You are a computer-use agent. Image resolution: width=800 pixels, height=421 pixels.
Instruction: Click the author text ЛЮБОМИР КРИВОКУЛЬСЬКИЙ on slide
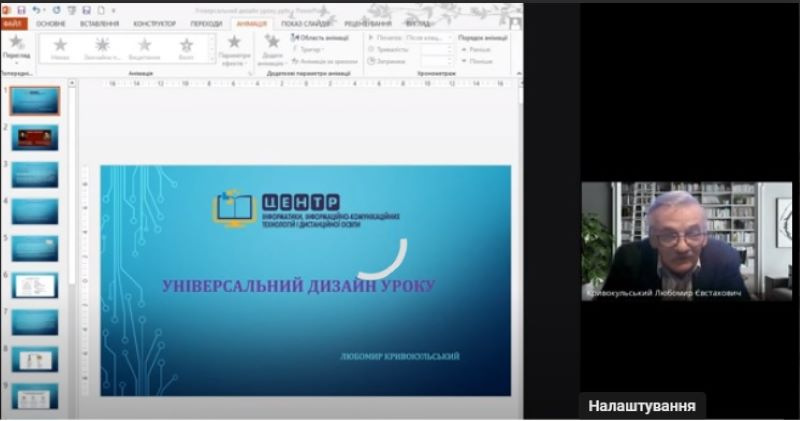(399, 356)
